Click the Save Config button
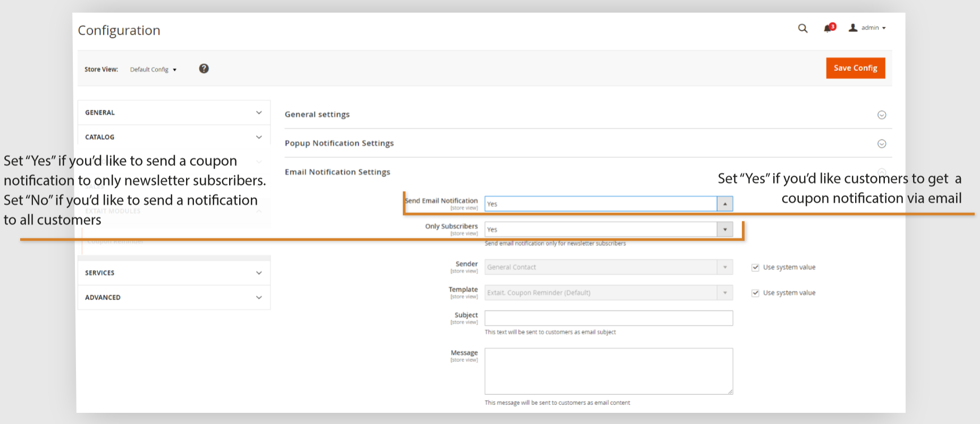Viewport: 980px width, 424px height. 855,68
